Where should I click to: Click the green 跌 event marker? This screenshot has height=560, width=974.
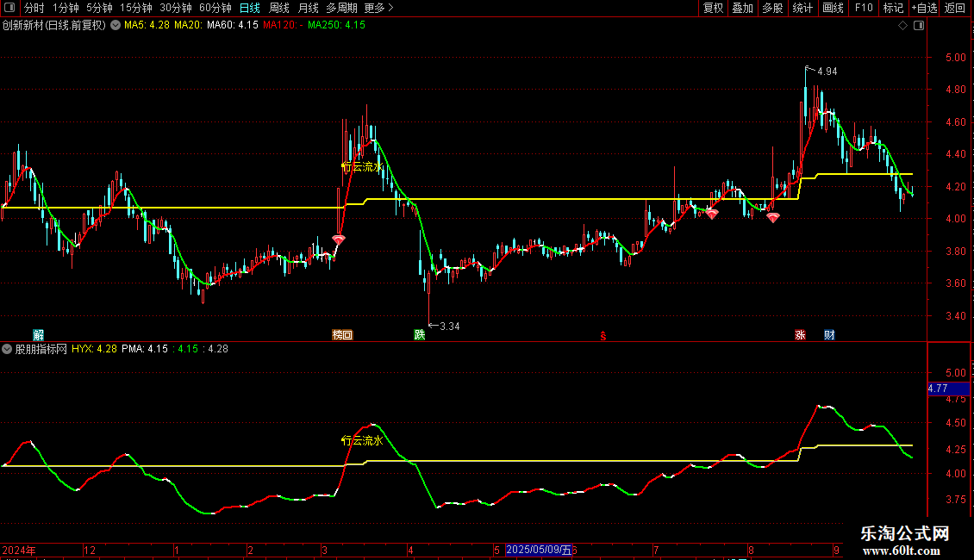coord(419,334)
